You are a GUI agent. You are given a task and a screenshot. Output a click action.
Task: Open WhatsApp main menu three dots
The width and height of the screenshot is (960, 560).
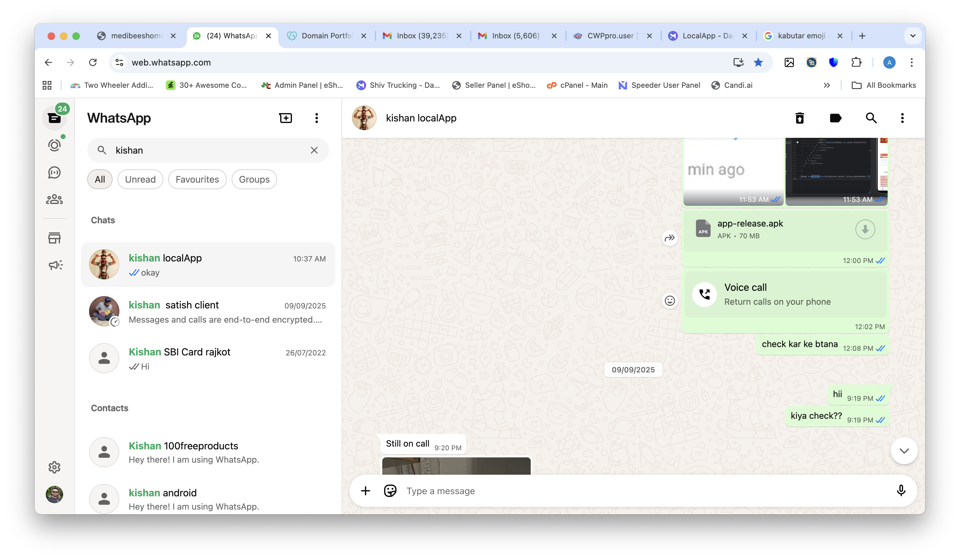point(316,118)
